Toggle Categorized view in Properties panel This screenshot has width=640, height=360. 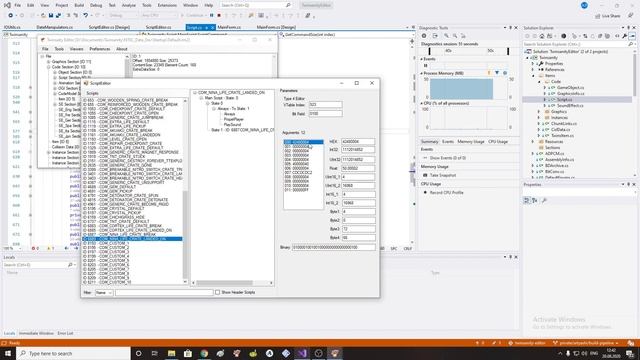[x=527, y=200]
